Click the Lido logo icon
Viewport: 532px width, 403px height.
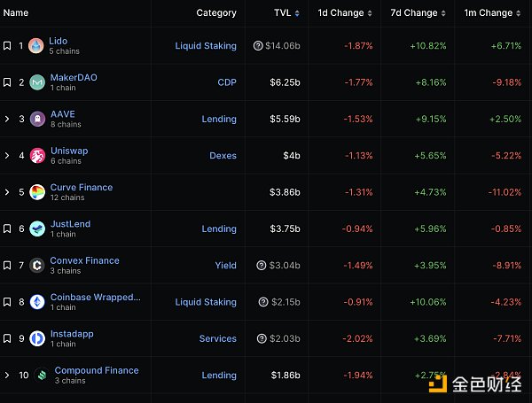click(x=36, y=46)
